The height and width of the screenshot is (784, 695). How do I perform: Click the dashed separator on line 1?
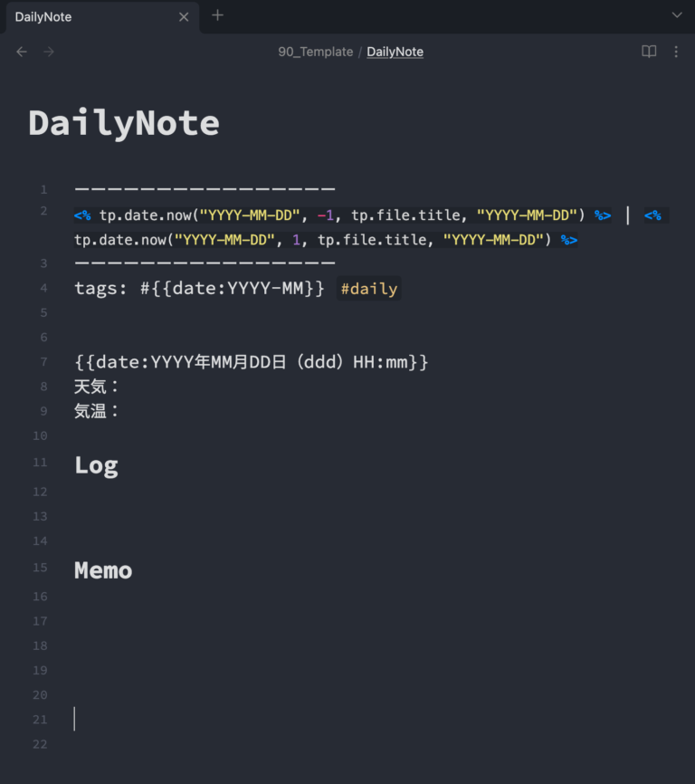tap(205, 189)
